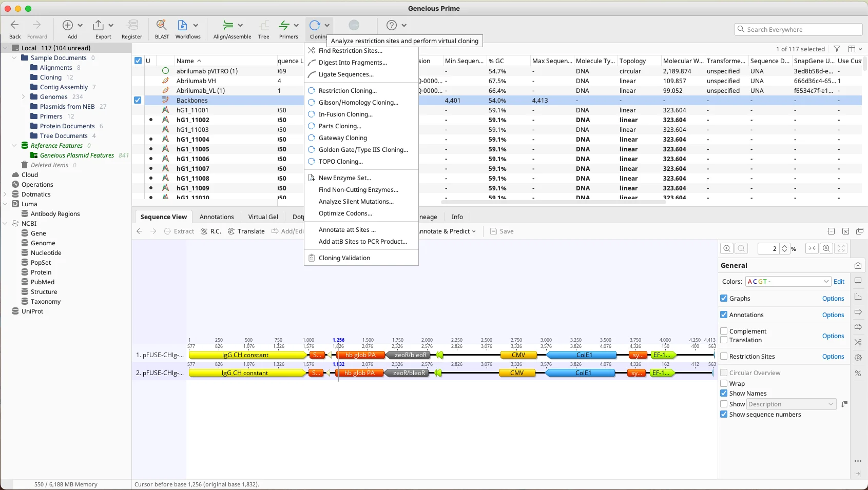Open the Workflows dropdown arrow

(196, 25)
